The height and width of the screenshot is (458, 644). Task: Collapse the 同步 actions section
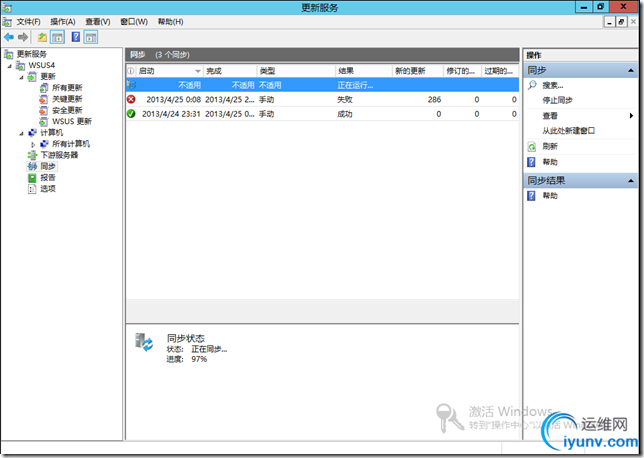(631, 71)
